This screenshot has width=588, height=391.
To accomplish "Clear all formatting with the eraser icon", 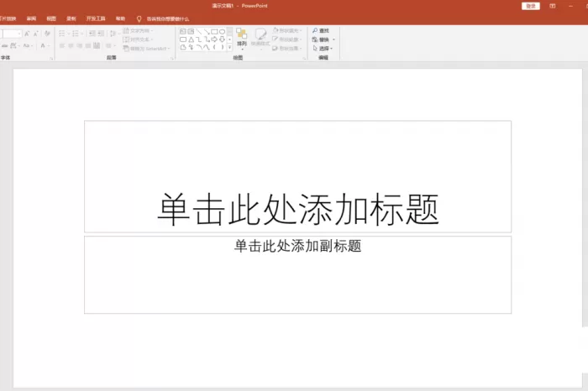I will [x=47, y=34].
